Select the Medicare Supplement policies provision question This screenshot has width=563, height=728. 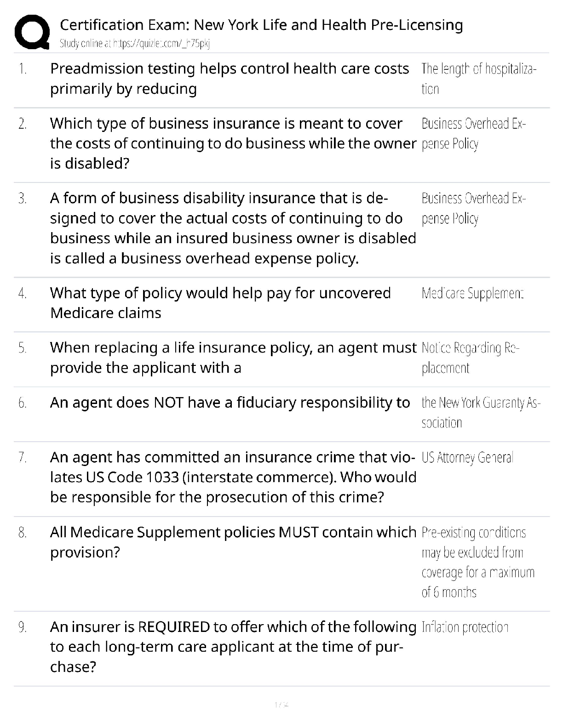click(232, 542)
